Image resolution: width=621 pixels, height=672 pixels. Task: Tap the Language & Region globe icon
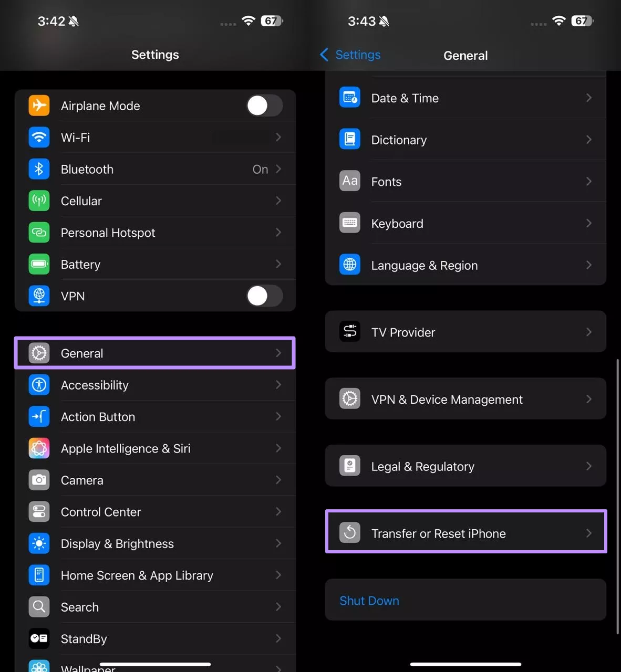coord(350,265)
